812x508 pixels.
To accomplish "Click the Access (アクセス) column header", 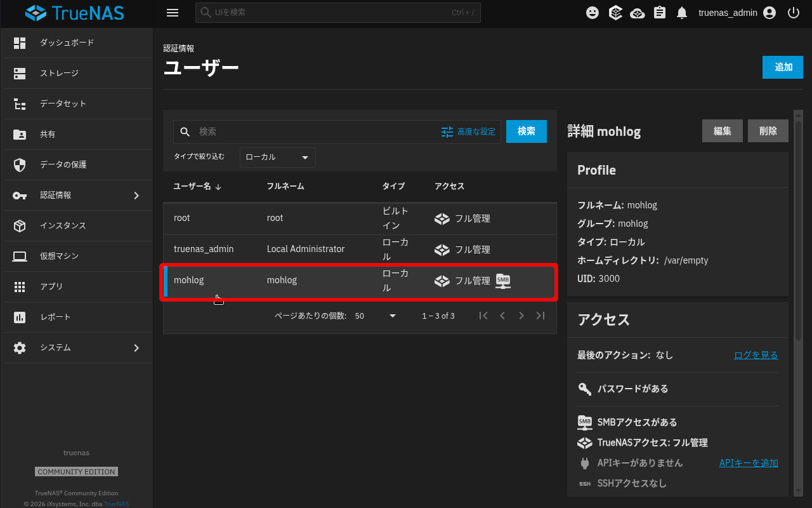I will 450,186.
